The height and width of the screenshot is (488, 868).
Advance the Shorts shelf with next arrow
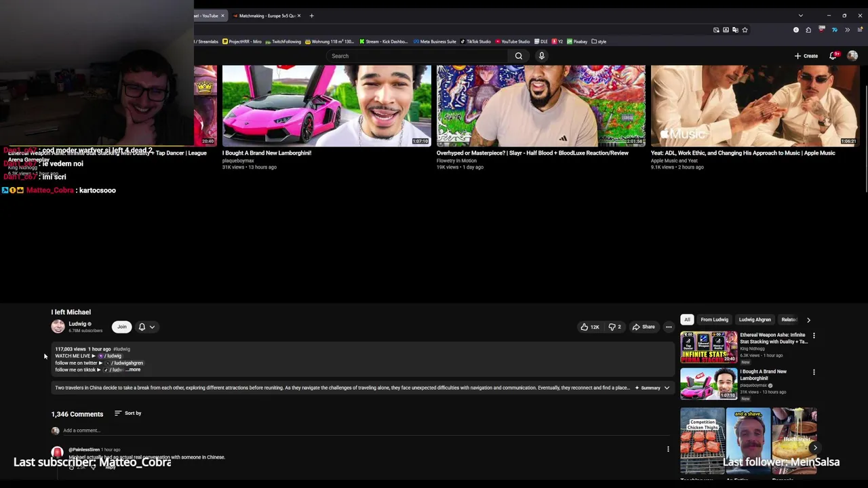(x=814, y=448)
